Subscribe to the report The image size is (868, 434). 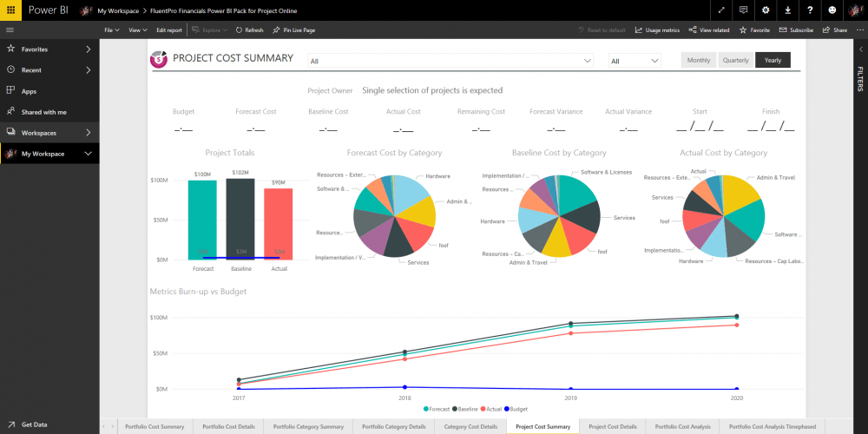click(x=796, y=30)
